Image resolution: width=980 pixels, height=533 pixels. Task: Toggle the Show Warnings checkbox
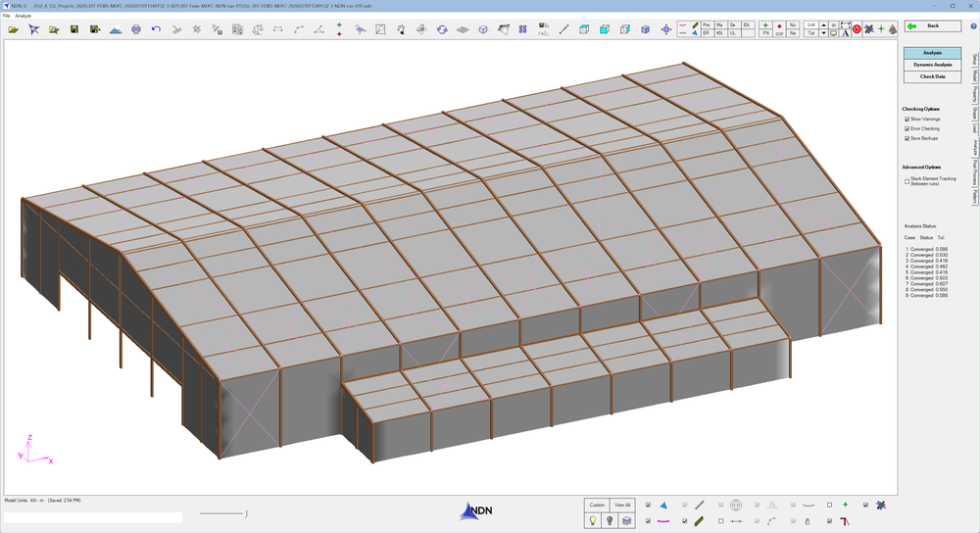point(906,119)
